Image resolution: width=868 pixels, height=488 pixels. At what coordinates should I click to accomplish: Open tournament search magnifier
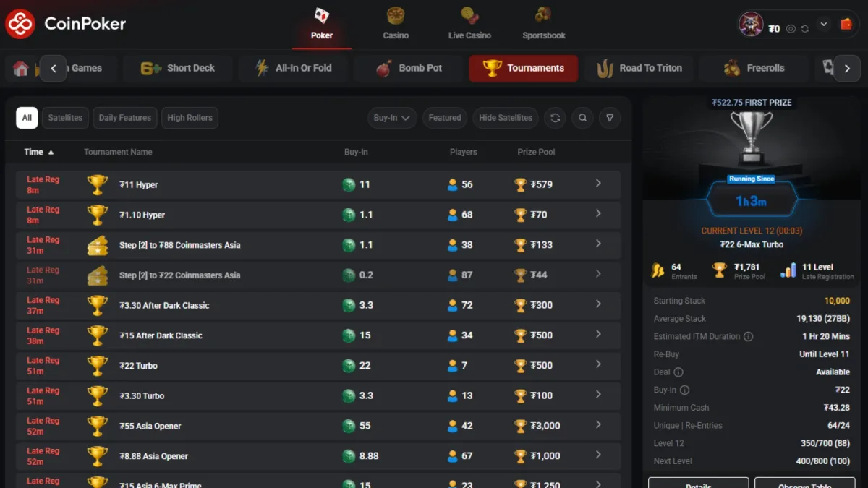[583, 118]
